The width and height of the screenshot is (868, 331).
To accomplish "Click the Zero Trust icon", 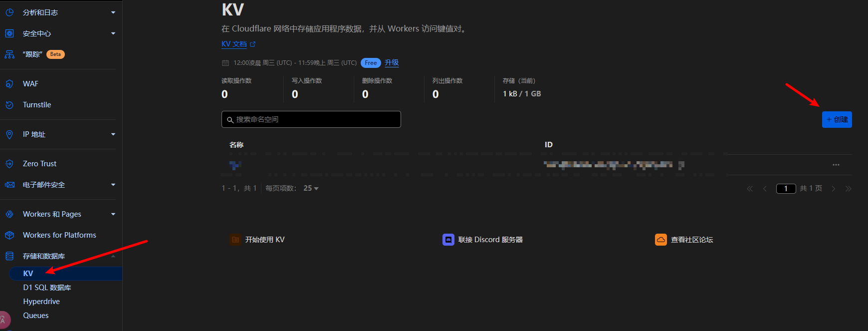I will point(9,164).
